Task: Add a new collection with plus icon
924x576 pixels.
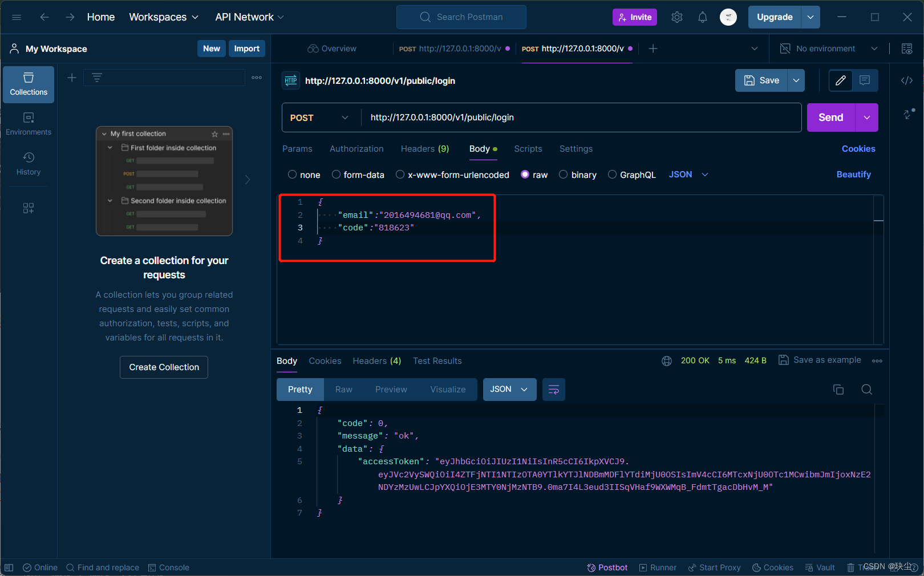Action: point(72,78)
